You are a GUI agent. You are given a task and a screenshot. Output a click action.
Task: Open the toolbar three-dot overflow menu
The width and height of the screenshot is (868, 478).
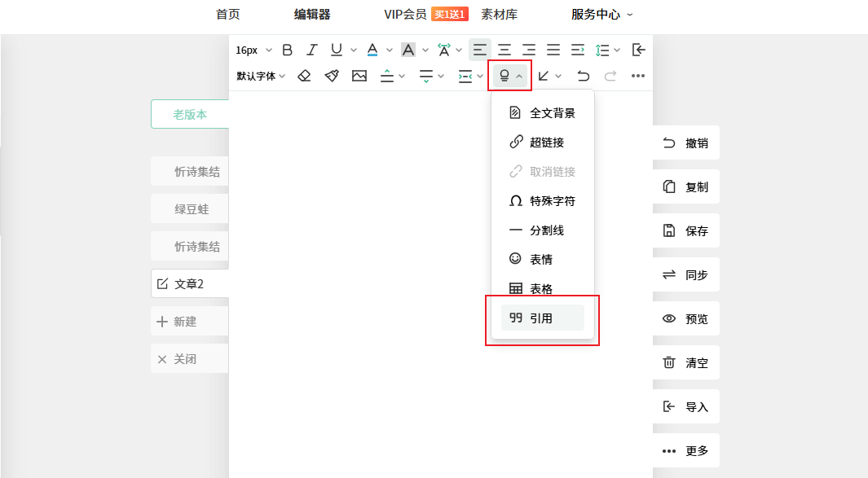pyautogui.click(x=637, y=76)
